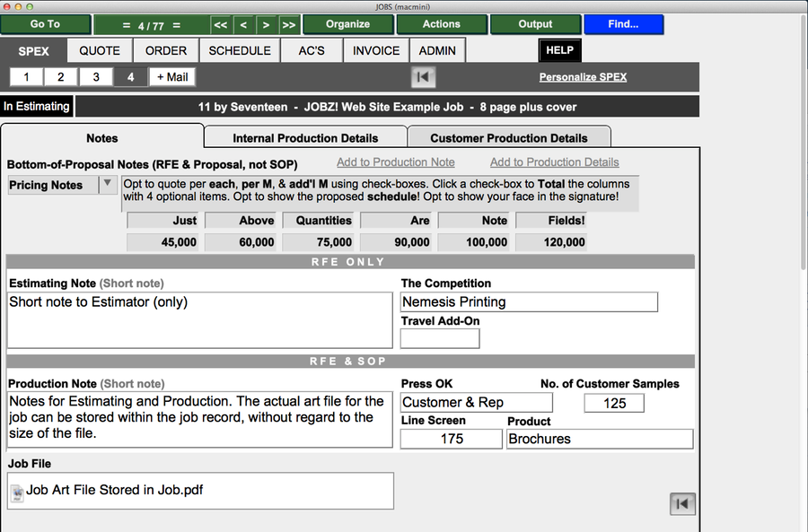
Task: Go to the first record using << button
Action: point(221,24)
